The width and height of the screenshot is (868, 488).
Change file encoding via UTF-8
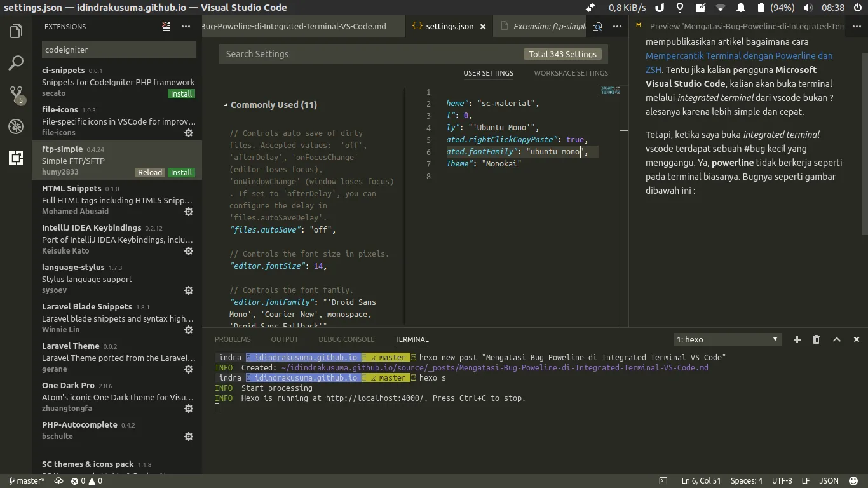point(782,481)
